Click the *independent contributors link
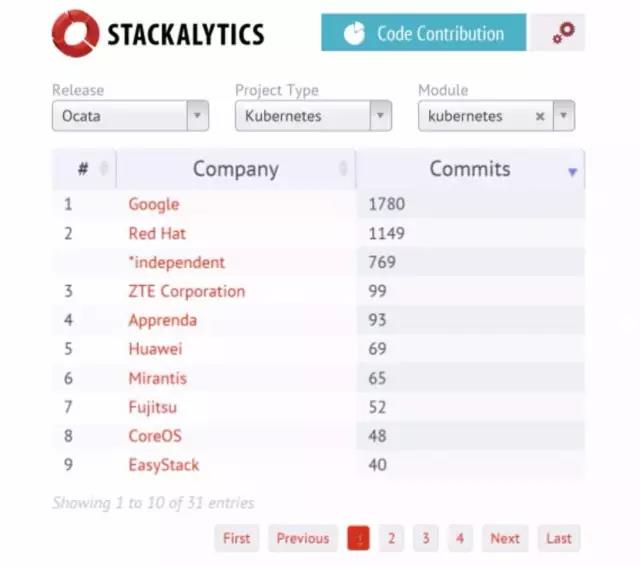The image size is (640, 567). point(176,262)
